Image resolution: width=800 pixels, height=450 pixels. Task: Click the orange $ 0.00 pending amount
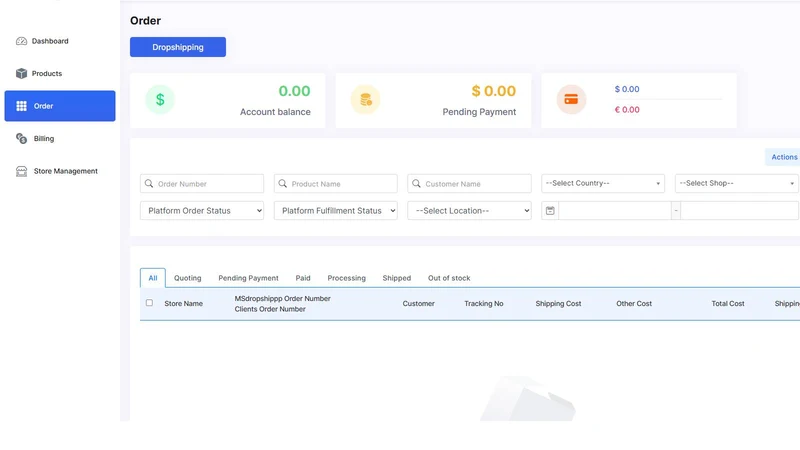tap(494, 91)
